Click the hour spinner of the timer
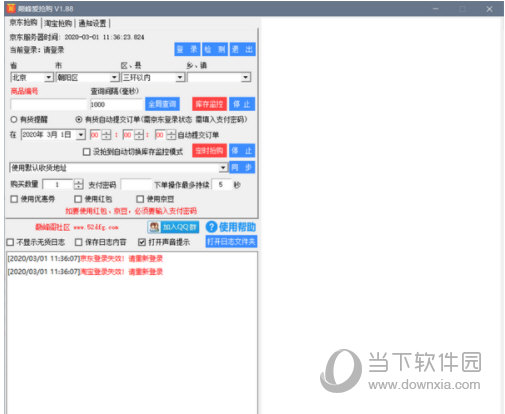The height and width of the screenshot is (414, 505). coord(106,135)
